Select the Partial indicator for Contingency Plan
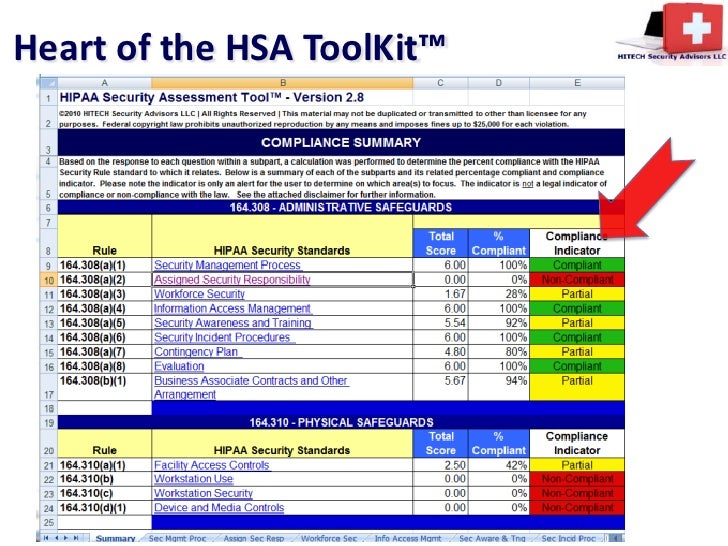This screenshot has height=546, width=728. (577, 351)
